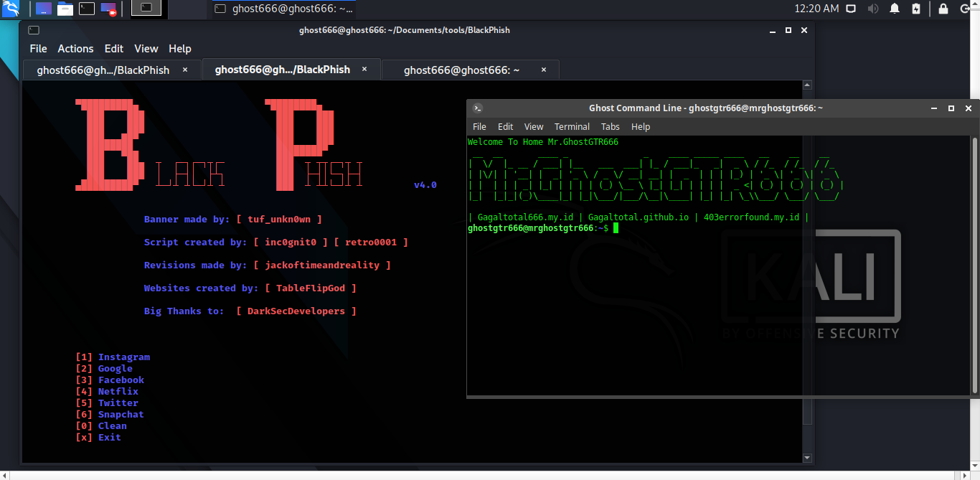Open the notifications bell in the tray
Viewport: 980px width, 480px height.
pos(893,9)
